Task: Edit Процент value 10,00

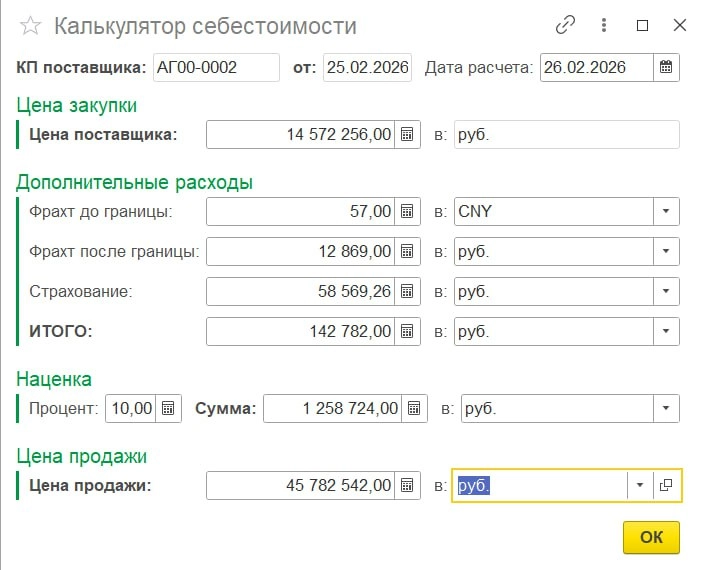Action: [x=131, y=408]
